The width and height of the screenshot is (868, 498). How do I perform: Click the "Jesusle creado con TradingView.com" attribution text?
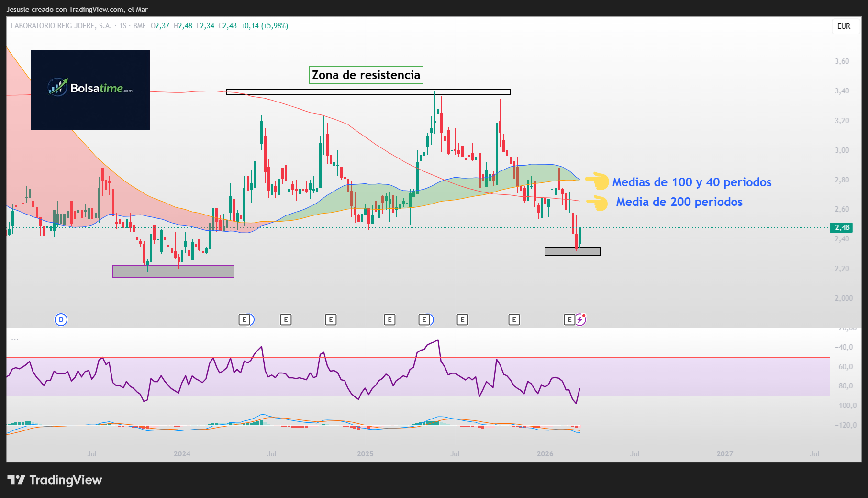[x=77, y=9]
